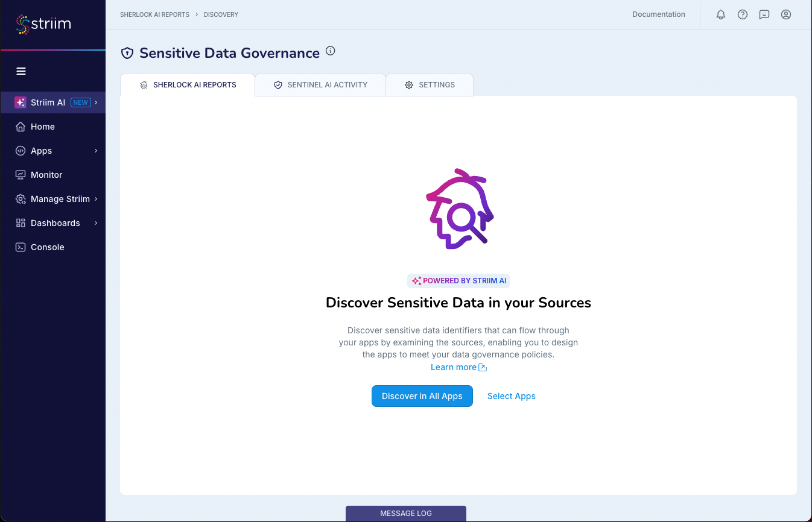The height and width of the screenshot is (522, 812).
Task: Expand the Dashboards sidebar section
Action: 55,223
